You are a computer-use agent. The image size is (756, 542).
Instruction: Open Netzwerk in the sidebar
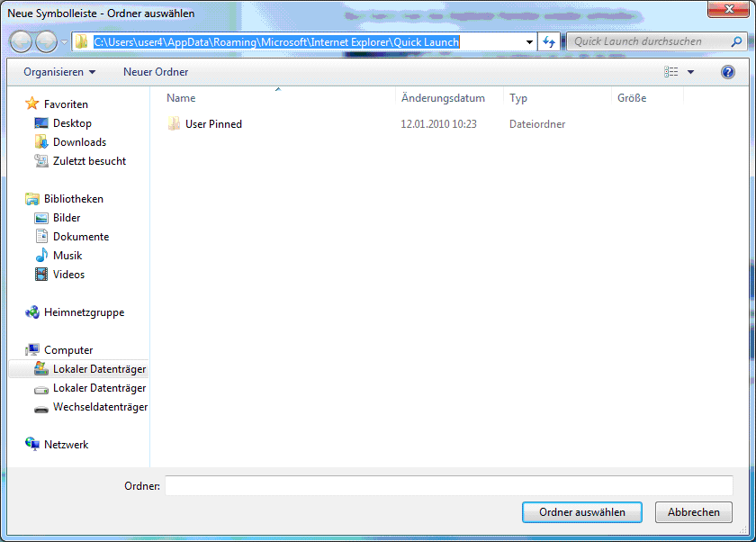pos(66,445)
